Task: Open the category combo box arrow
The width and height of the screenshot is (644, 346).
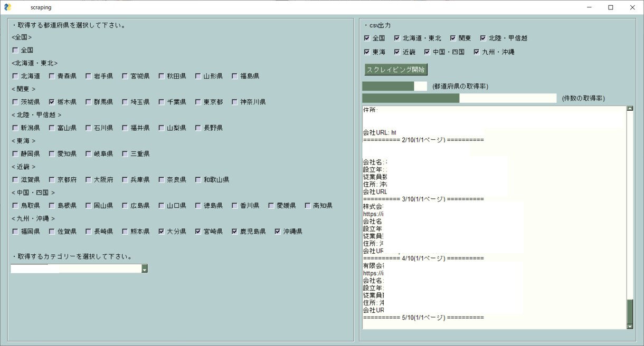Action: 145,268
